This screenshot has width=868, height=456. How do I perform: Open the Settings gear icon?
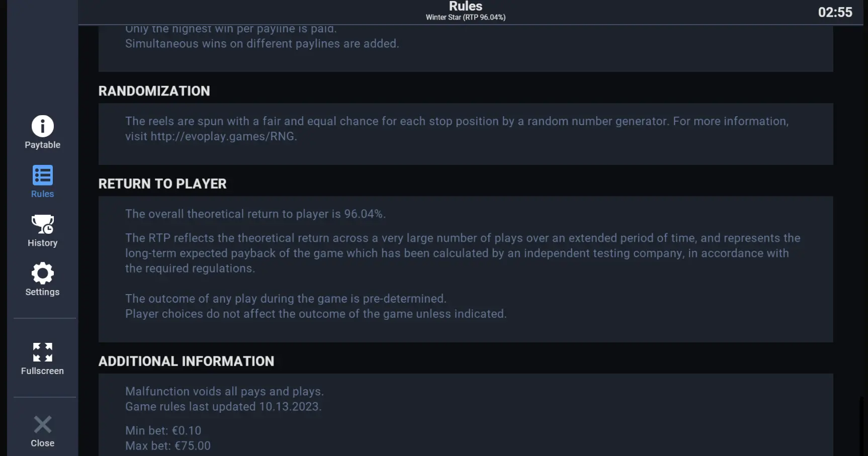pyautogui.click(x=43, y=273)
